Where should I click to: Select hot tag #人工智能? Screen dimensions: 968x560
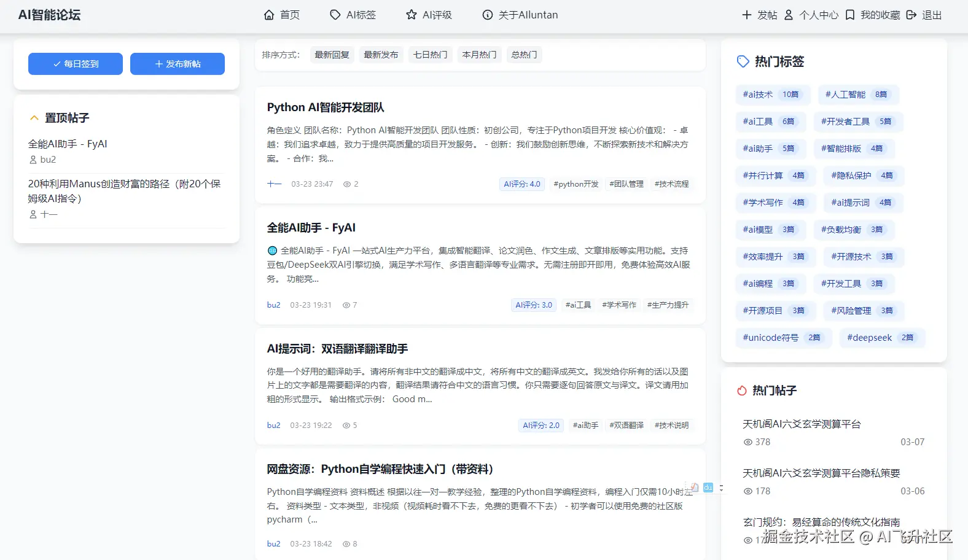858,95
